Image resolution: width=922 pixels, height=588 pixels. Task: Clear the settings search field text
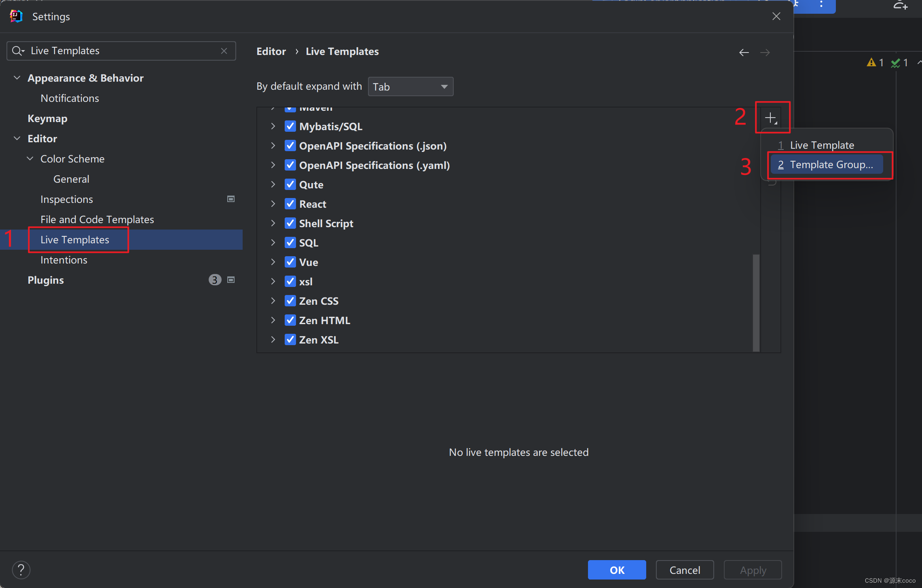(x=224, y=51)
